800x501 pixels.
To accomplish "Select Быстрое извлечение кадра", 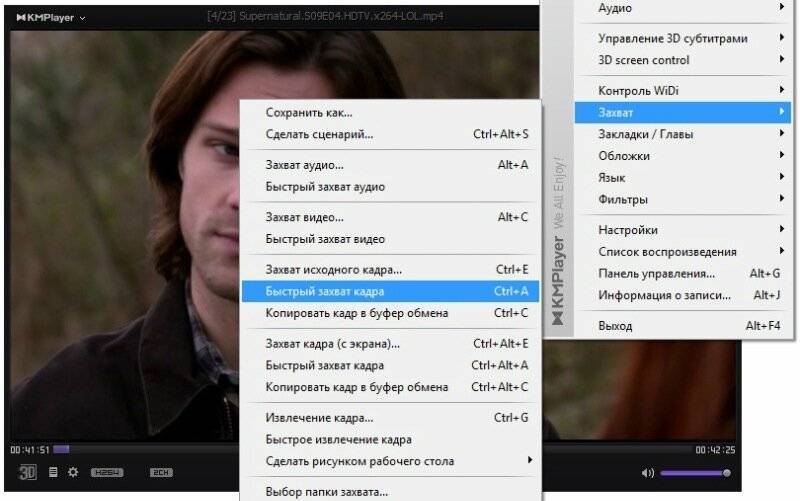I will point(391,440).
